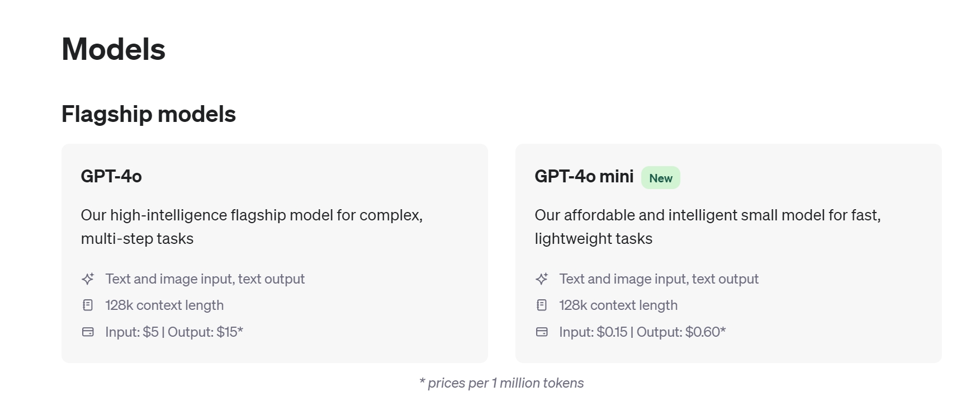Click the Models page heading

(113, 49)
